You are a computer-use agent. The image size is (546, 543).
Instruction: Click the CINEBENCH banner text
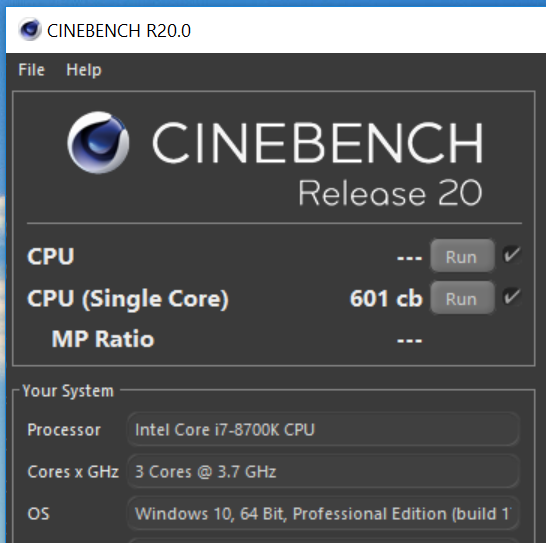[318, 142]
